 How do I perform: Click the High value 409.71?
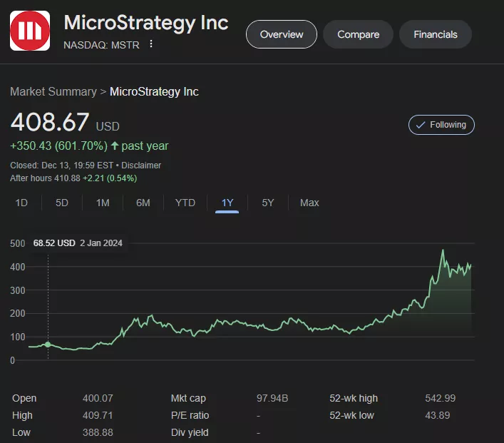98,415
